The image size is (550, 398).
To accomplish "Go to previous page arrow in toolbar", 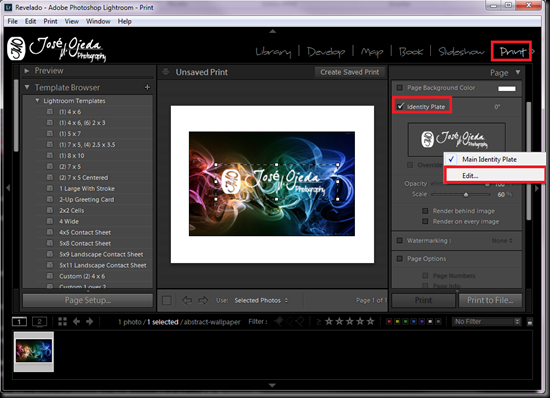I will 187,300.
